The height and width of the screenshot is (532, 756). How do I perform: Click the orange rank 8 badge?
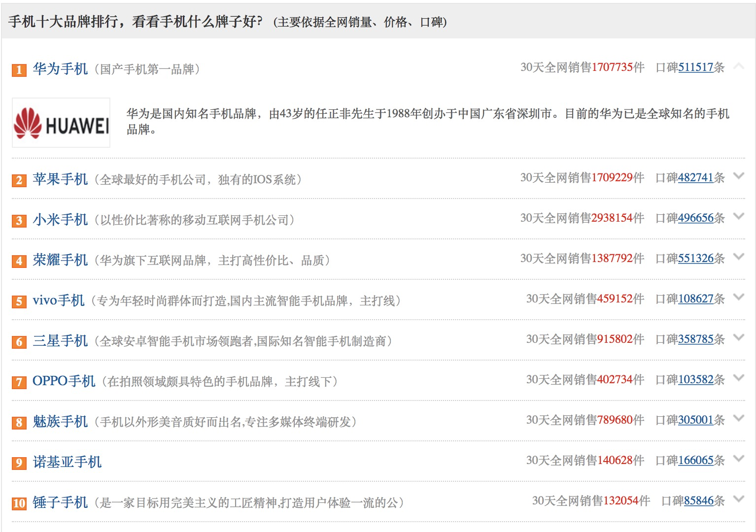pos(19,423)
